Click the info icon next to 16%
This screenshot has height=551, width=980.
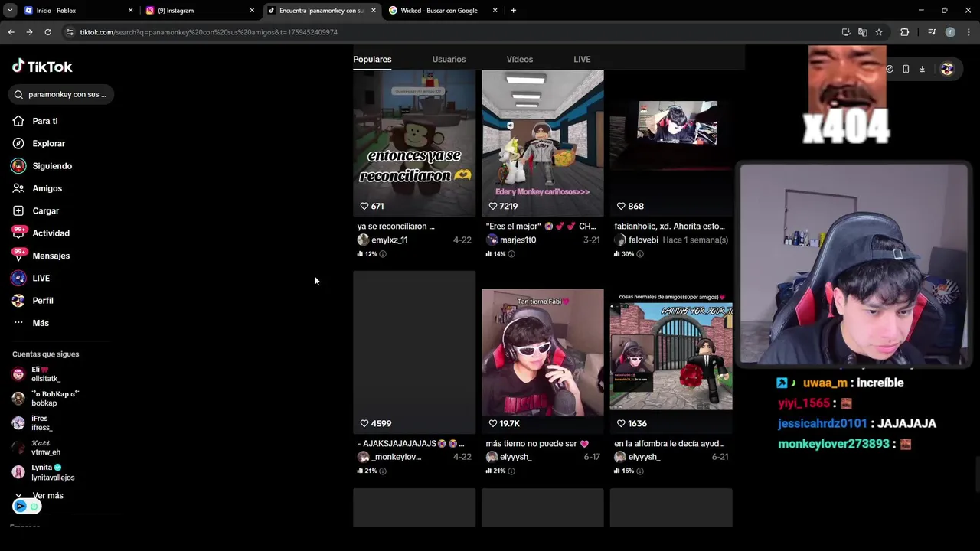640,471
